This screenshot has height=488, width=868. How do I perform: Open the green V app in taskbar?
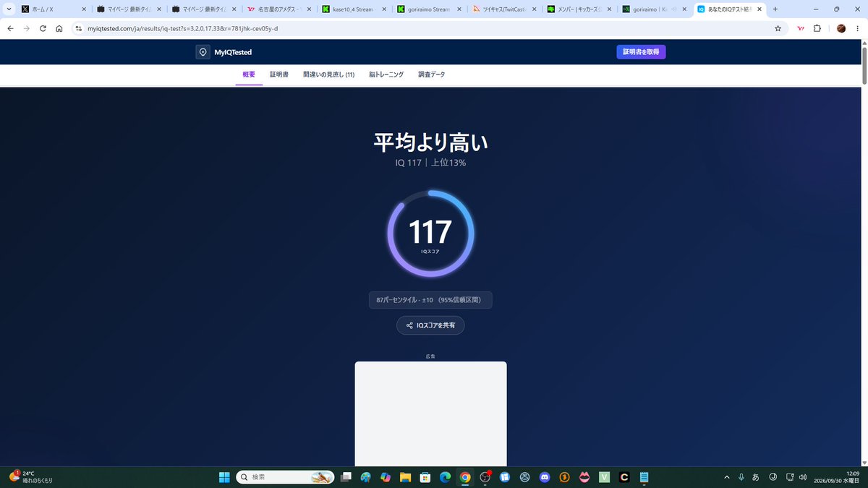(605, 477)
